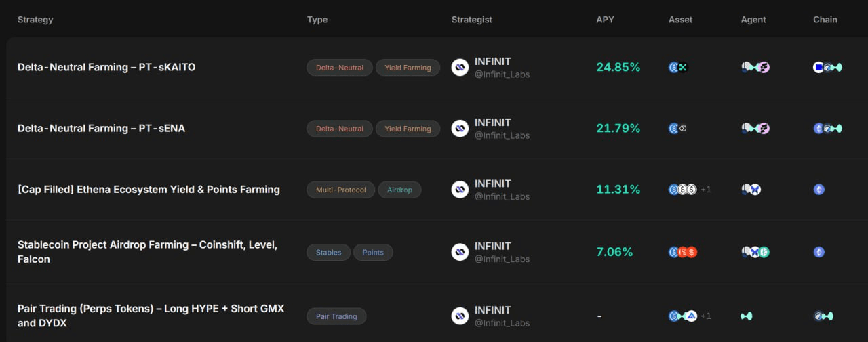Click the asset icons in the PT-sKAITO row
The width and height of the screenshot is (868, 342).
coord(678,67)
